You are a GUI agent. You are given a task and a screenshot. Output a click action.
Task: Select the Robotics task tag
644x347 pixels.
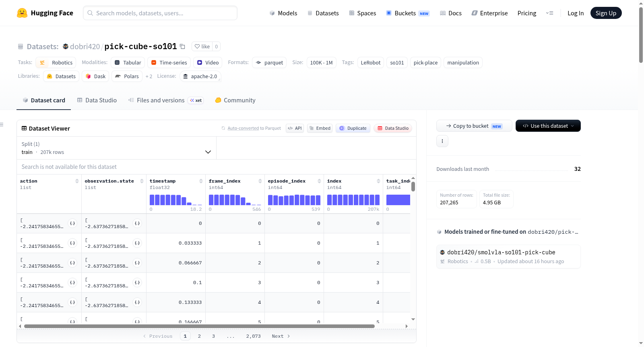pyautogui.click(x=56, y=62)
